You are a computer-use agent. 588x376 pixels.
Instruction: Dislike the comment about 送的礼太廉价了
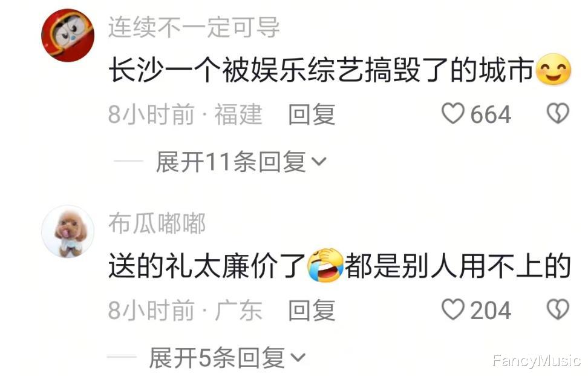(x=558, y=309)
